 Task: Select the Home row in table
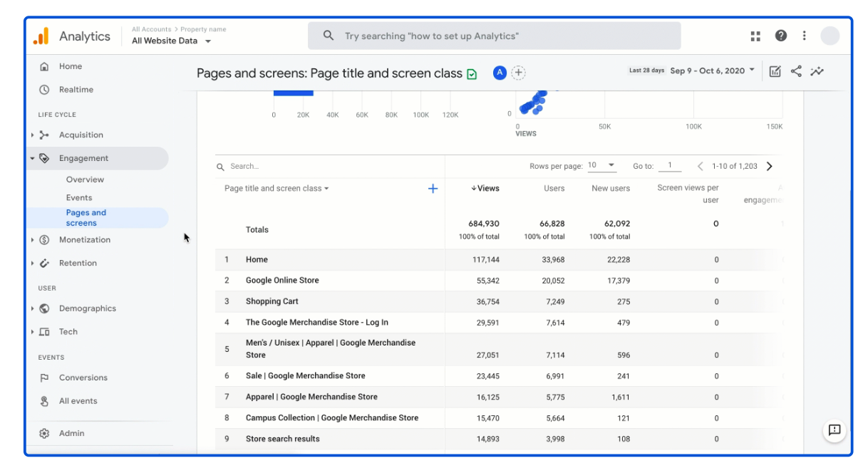499,260
